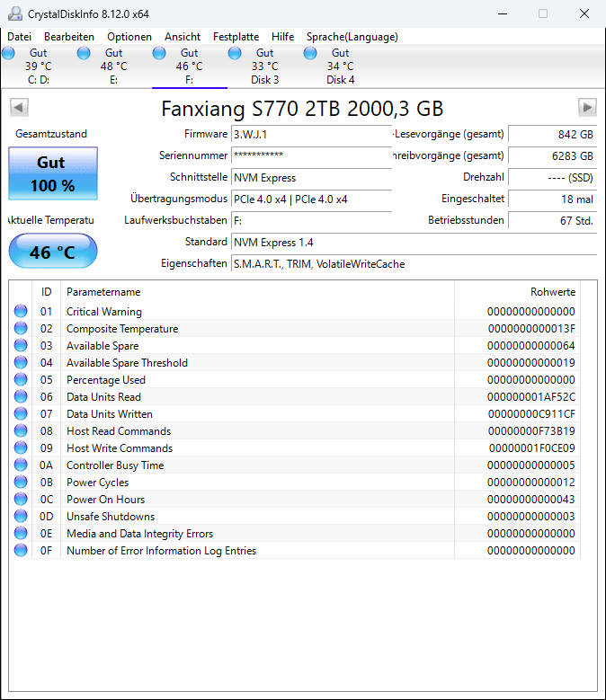Select the Disk 3 tab

pos(265,66)
